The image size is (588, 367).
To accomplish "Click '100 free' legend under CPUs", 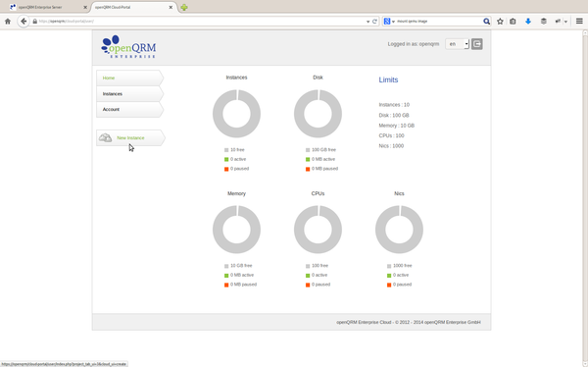I will click(x=319, y=266).
